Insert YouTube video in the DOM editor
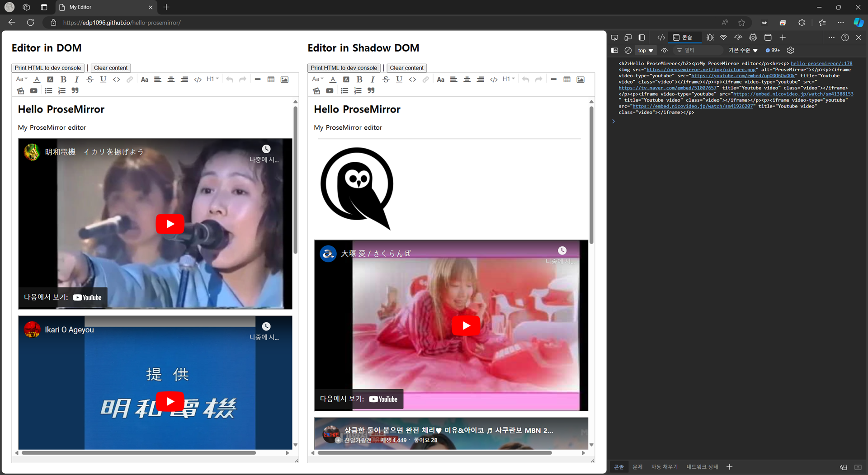This screenshot has width=868, height=475. point(34,91)
